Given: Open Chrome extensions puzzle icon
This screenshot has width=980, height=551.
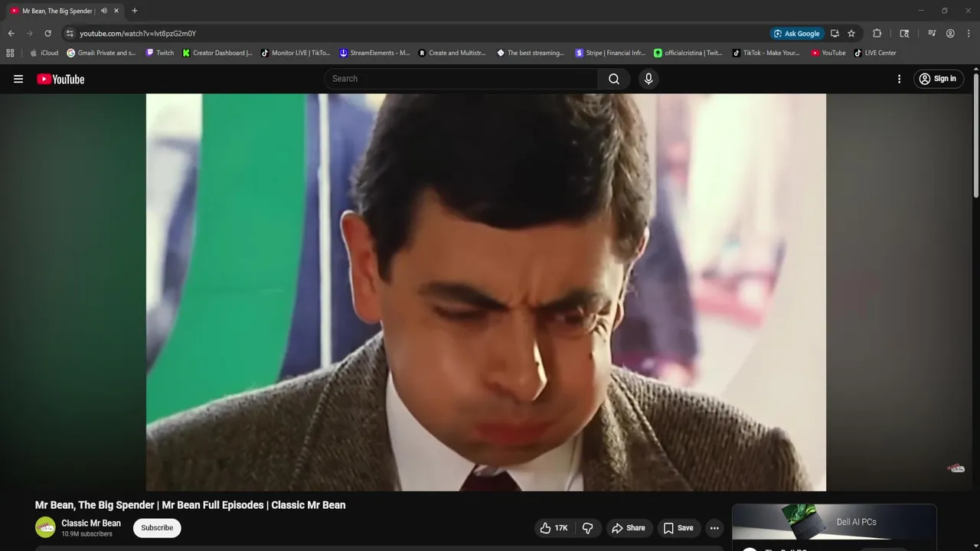Looking at the screenshot, I should point(877,34).
